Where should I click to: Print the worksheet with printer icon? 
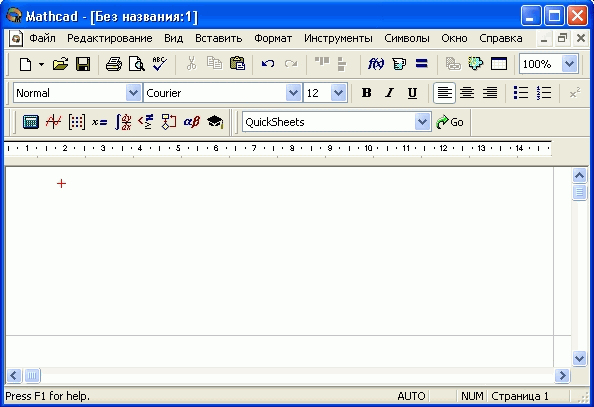[114, 64]
